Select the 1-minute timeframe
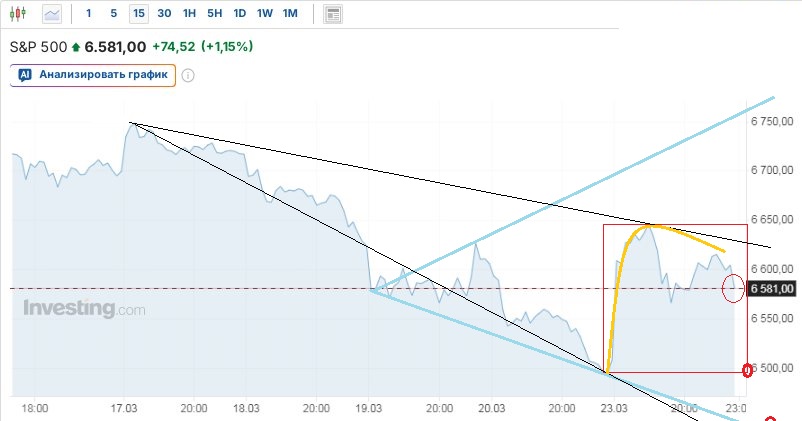This screenshot has width=802, height=421. [x=89, y=14]
